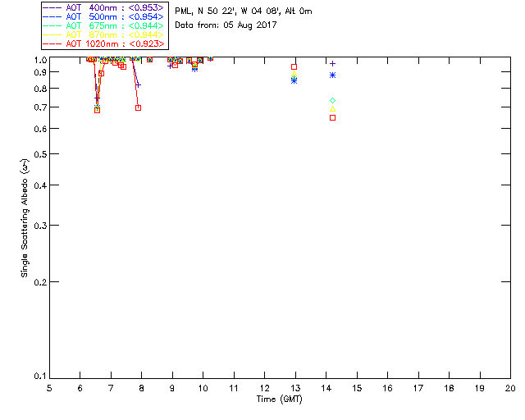Click the x-axis tick label 11
This screenshot has width=525, height=420.
click(x=234, y=388)
